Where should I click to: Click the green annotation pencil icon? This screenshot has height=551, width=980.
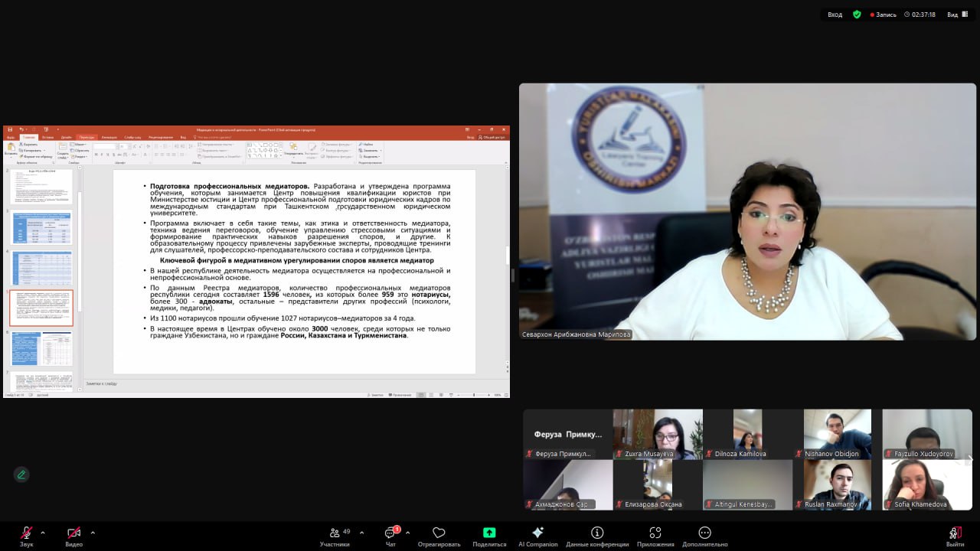(21, 474)
